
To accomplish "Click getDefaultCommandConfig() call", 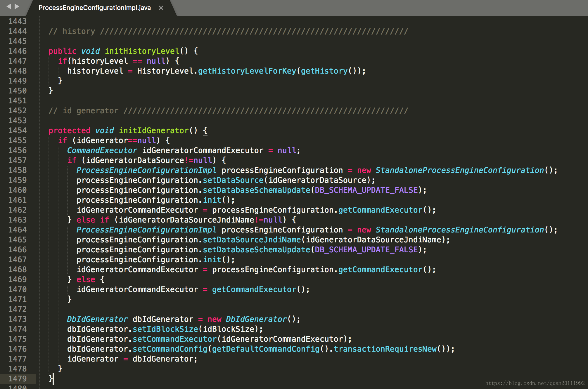I will pyautogui.click(x=271, y=349).
